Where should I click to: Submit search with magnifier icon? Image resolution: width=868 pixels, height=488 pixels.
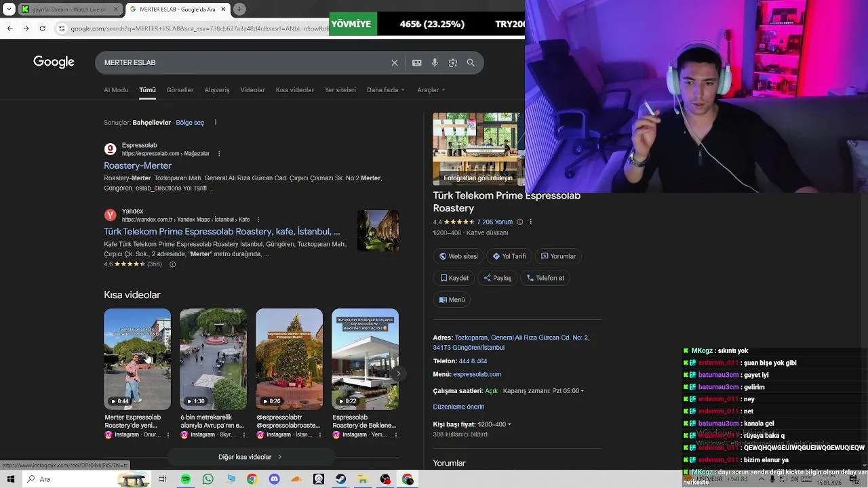click(x=471, y=62)
